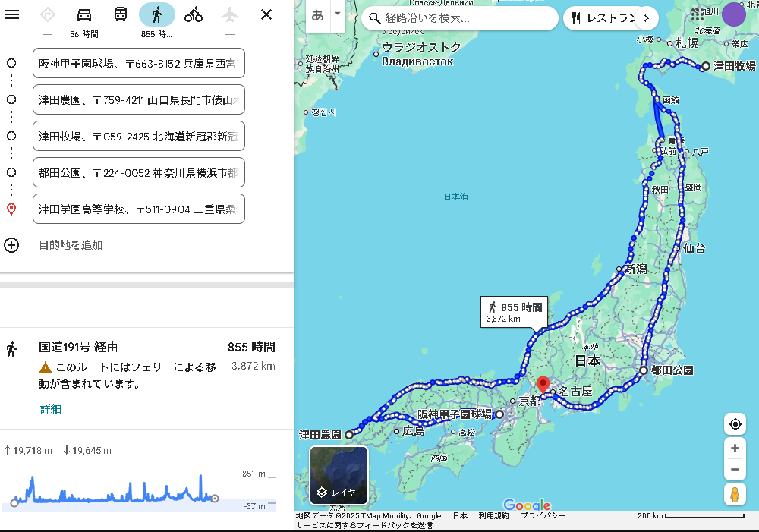The image size is (759, 532).
Task: Click the 広島 city label
Action: pos(414,431)
